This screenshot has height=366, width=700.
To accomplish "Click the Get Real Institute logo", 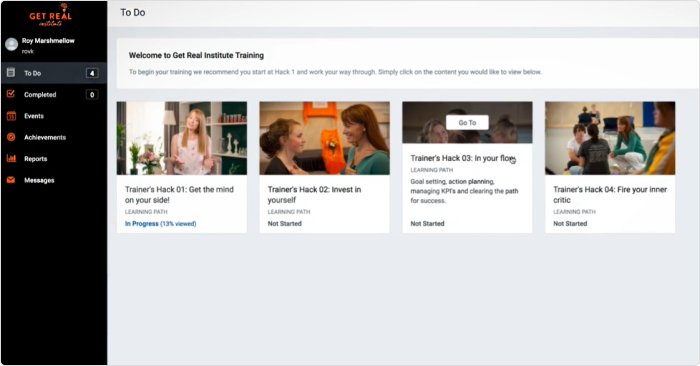I will tap(50, 15).
